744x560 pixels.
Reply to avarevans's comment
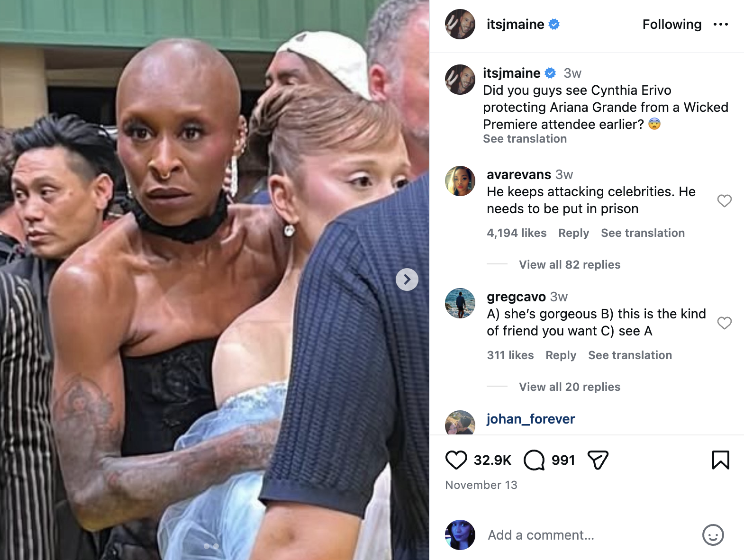pyautogui.click(x=573, y=233)
